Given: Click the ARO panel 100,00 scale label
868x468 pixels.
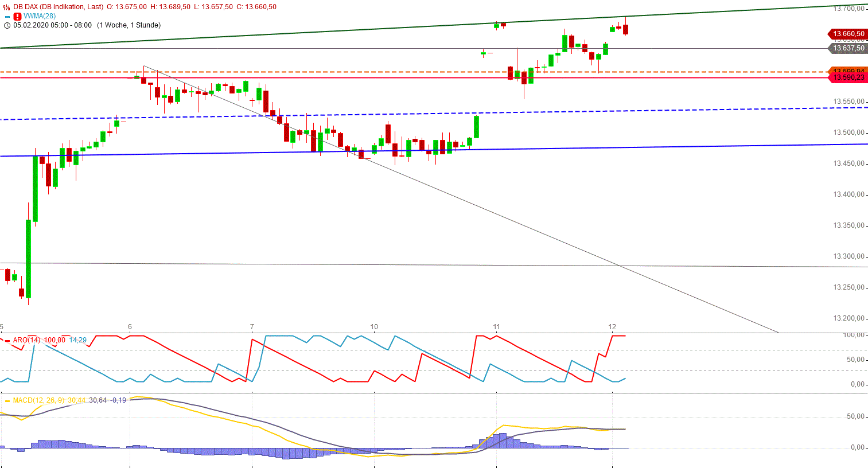Looking at the screenshot, I should tap(854, 335).
